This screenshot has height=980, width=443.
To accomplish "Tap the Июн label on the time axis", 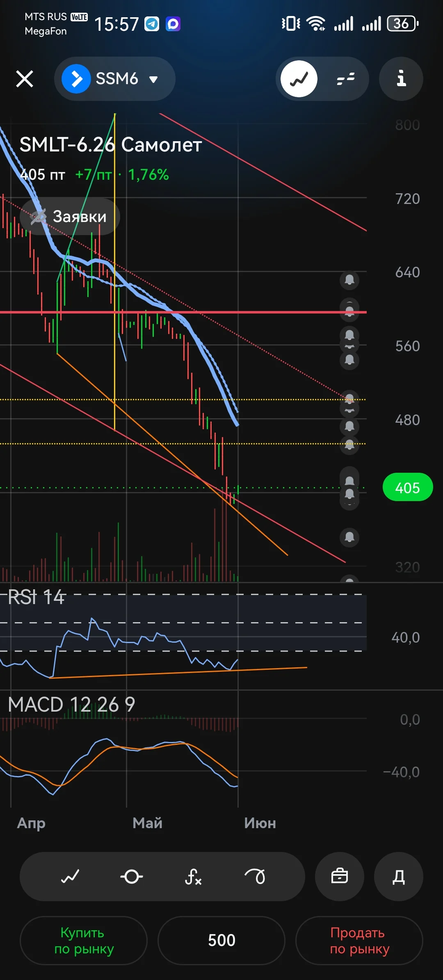I will [x=260, y=823].
